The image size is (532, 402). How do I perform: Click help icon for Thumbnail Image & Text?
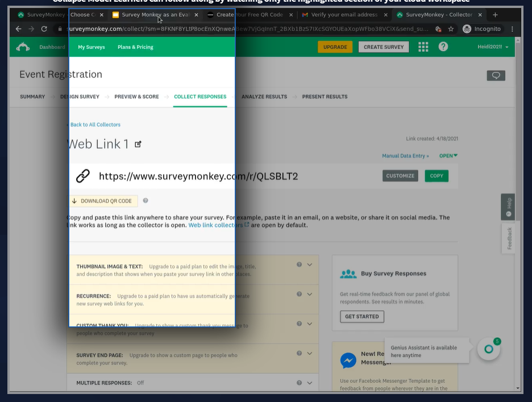299,264
